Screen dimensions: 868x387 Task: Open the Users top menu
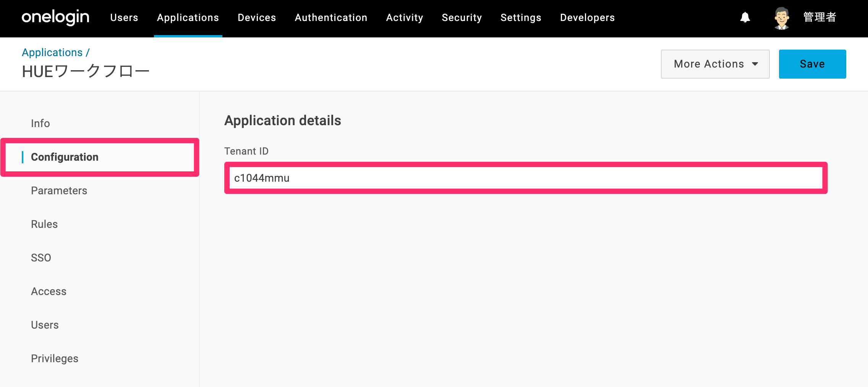[124, 18]
